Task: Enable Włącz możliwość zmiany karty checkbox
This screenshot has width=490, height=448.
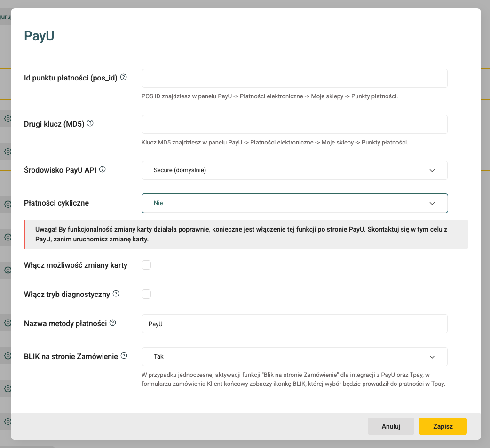Action: [x=146, y=265]
